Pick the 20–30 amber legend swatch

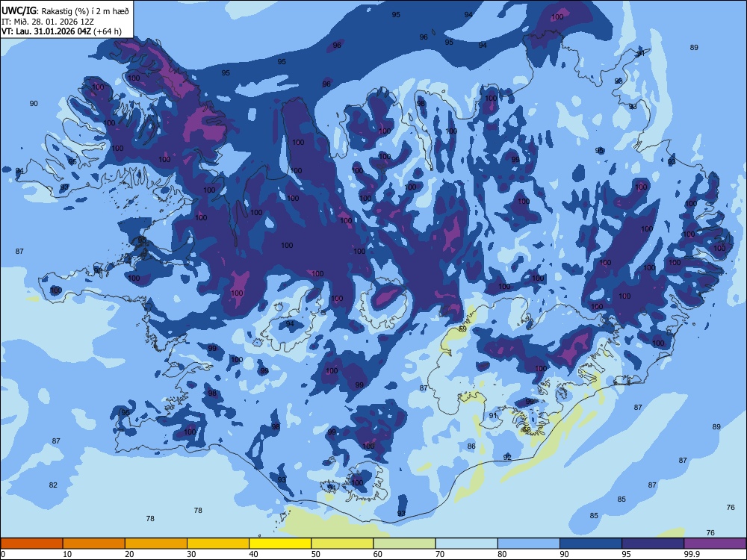pyautogui.click(x=156, y=544)
